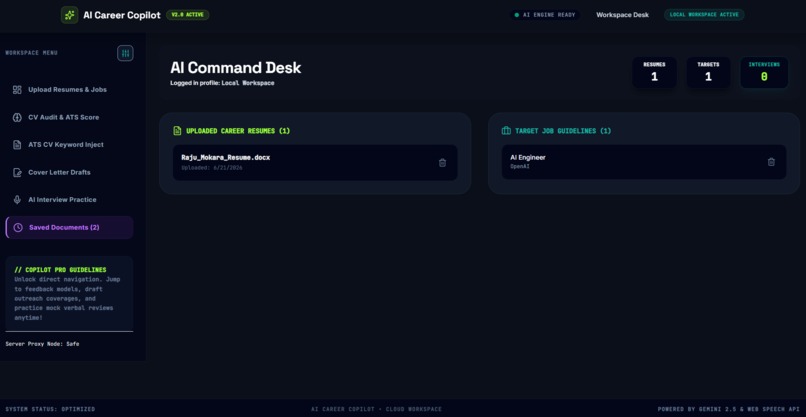
Task: Delete Raju_Mokara_Resume.docx with trash icon
Action: pos(442,162)
